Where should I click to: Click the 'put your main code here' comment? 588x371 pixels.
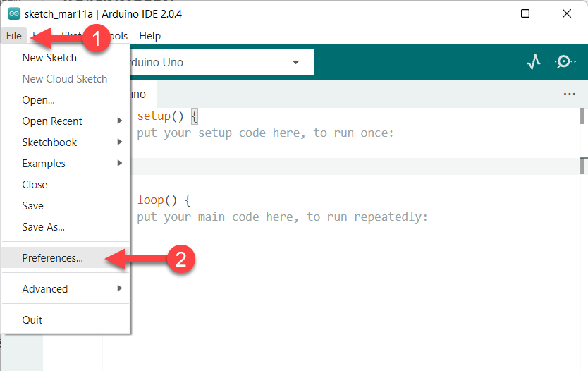tap(282, 217)
